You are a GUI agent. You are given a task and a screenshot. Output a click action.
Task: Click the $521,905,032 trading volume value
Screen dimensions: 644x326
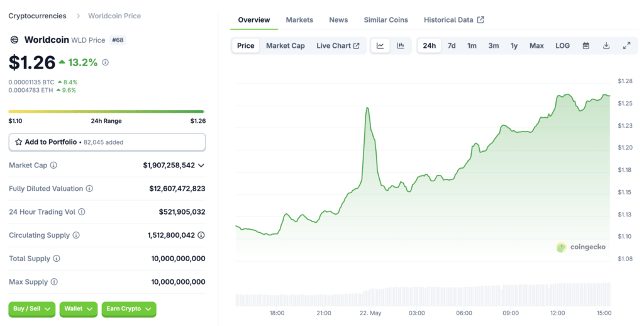click(182, 212)
